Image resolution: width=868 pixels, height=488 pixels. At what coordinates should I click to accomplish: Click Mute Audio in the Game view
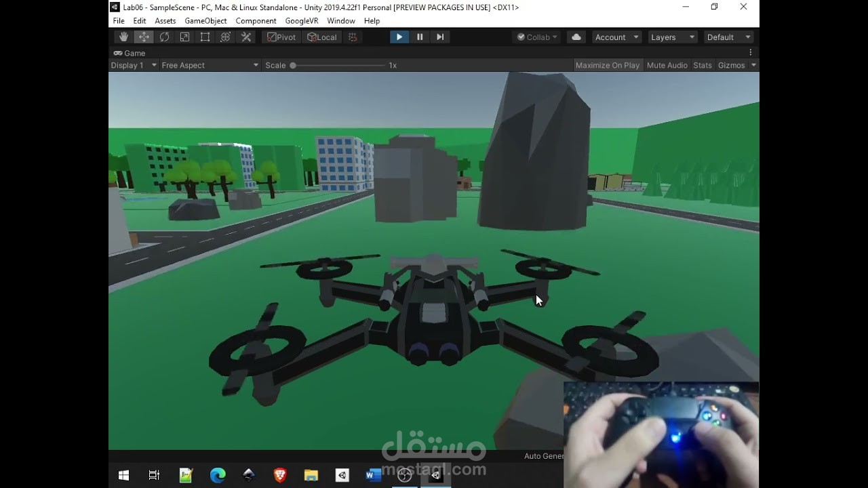[667, 65]
